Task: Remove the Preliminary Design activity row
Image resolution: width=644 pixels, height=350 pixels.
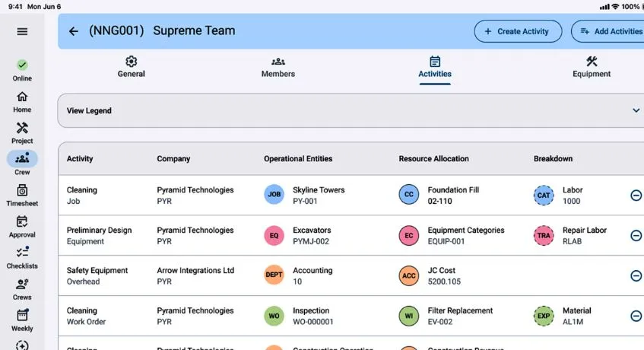Action: 636,235
